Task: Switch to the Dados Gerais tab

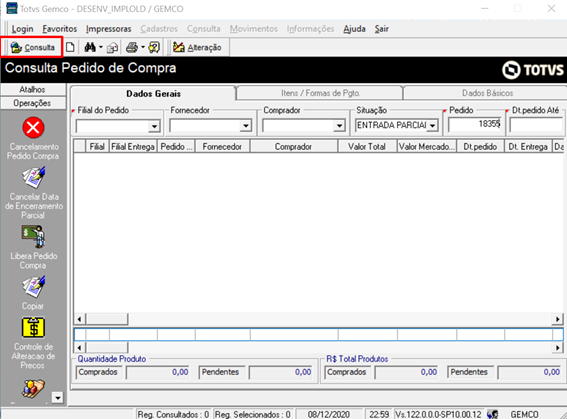Action: point(153,94)
